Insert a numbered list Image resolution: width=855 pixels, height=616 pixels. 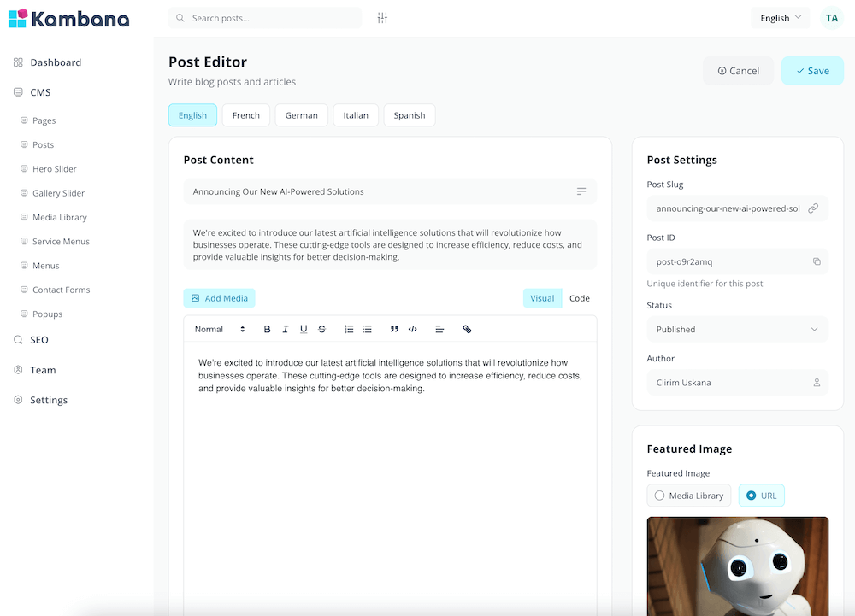pos(349,329)
